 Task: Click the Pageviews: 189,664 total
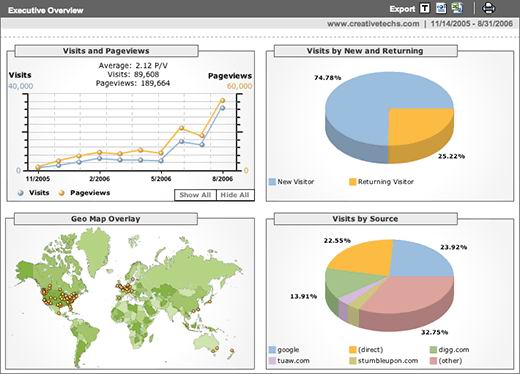pyautogui.click(x=133, y=83)
